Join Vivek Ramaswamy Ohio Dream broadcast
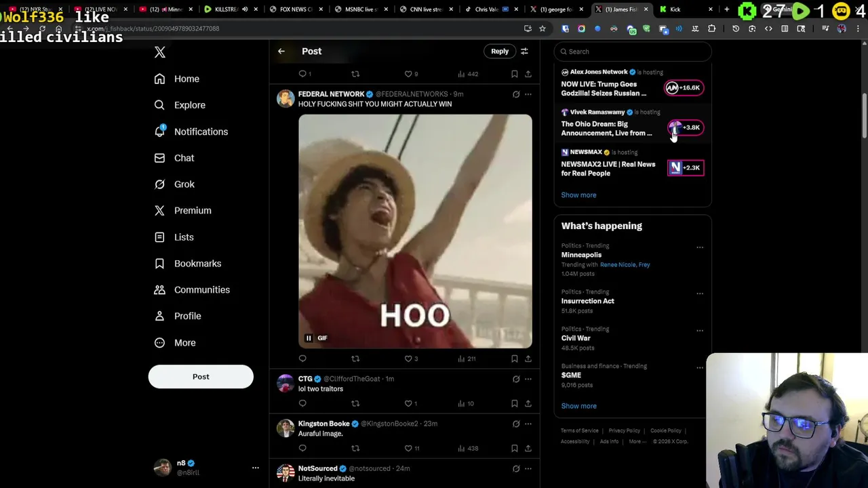Screen dimensions: 868x488 (685, 127)
